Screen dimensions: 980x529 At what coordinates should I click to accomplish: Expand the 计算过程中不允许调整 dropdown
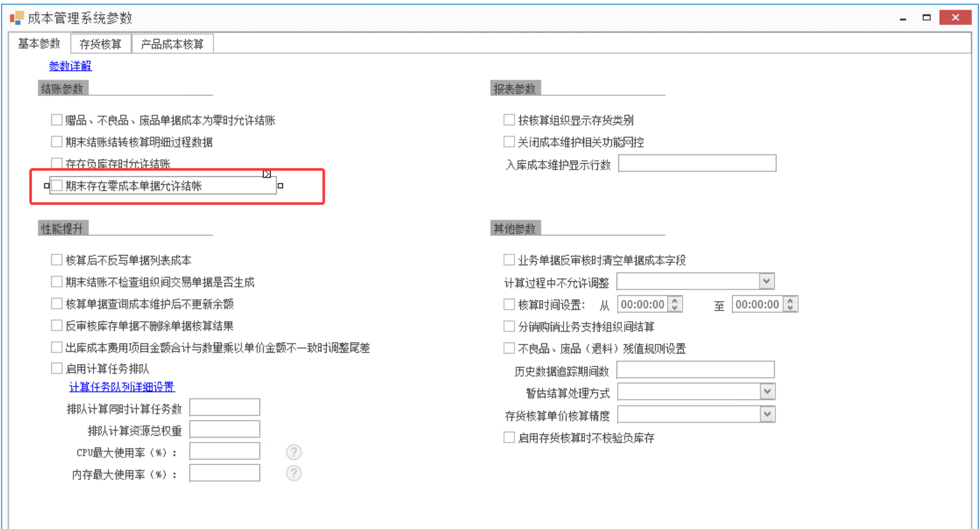click(766, 282)
